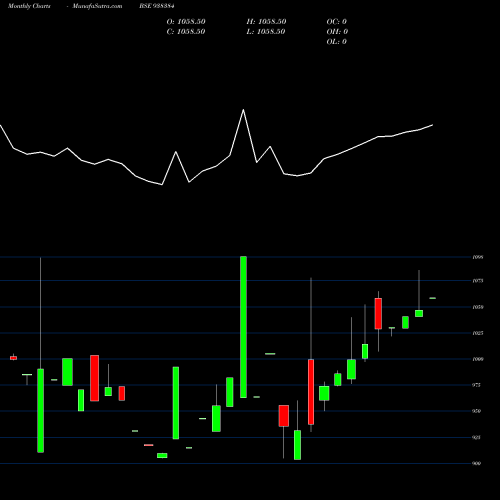
Task: Click the 'Monthly Charts' title text
Action: 29,6
